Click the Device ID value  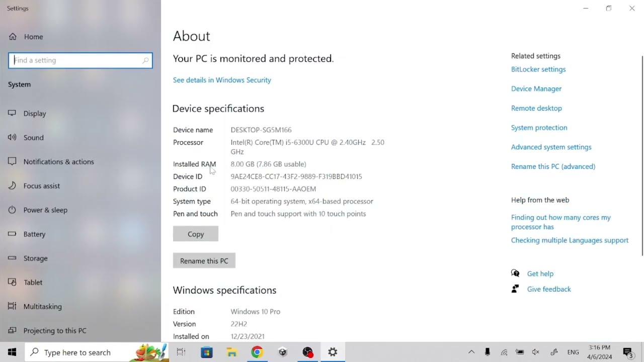click(296, 176)
